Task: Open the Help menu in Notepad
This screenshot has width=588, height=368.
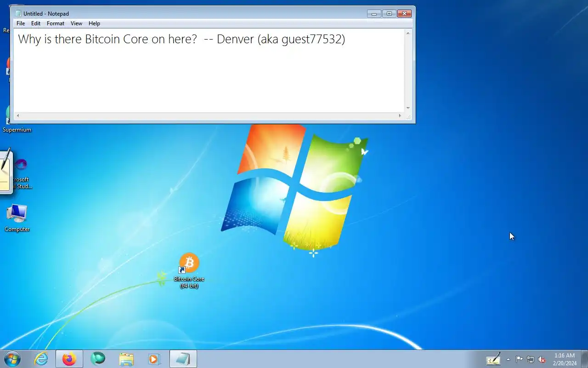Action: [94, 23]
